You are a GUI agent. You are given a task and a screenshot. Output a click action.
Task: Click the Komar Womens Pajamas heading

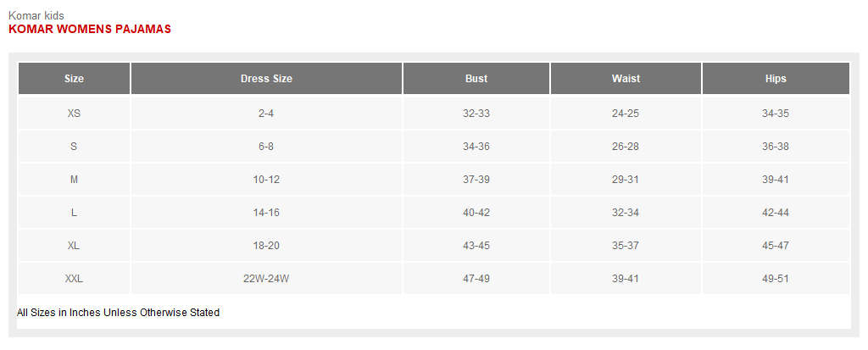pos(90,29)
